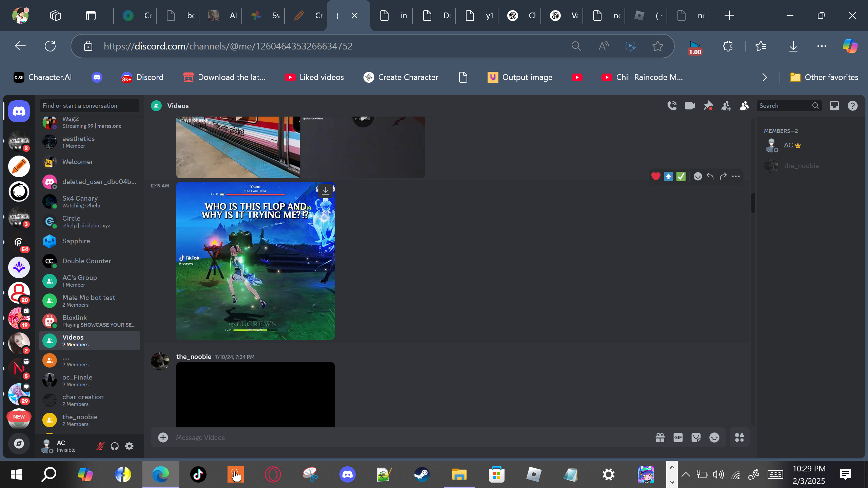The image size is (868, 488).
Task: Open the Create Character bookmark
Action: coord(401,77)
